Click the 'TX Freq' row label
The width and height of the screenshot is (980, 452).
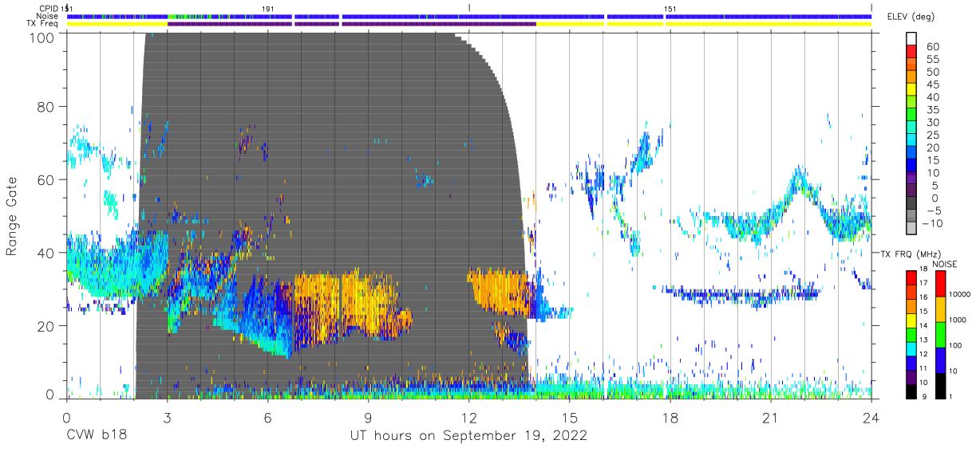click(44, 24)
